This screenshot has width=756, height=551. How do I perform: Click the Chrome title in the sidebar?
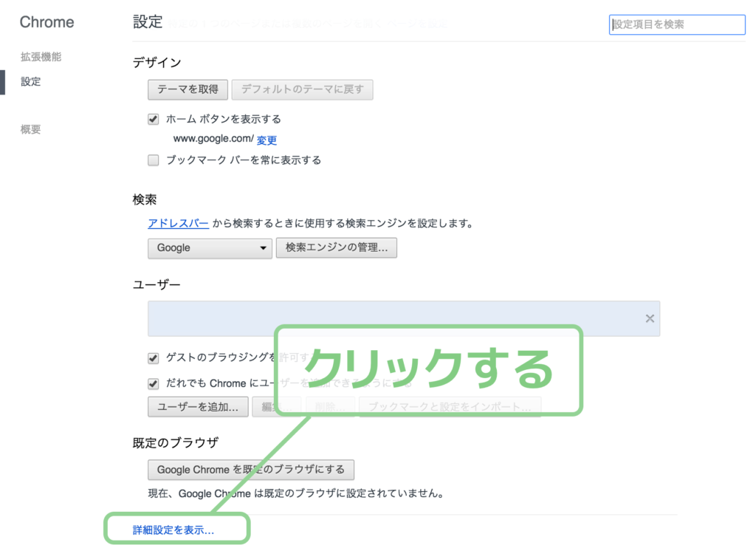point(47,22)
